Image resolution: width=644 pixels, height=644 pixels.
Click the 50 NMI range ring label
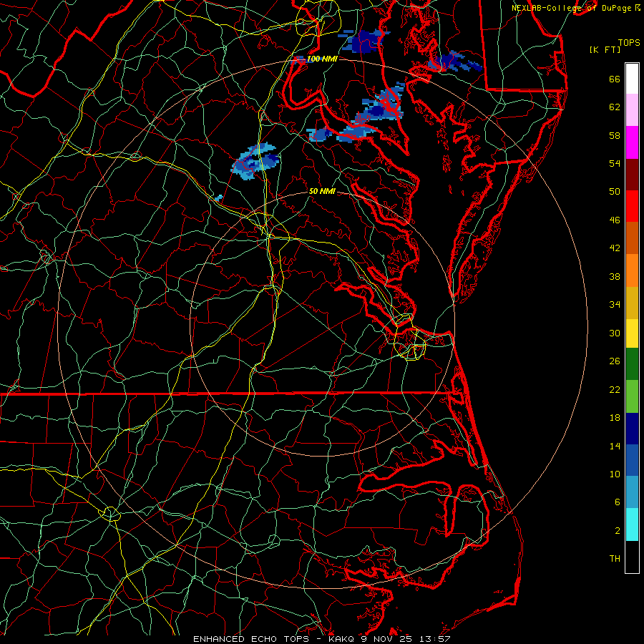click(x=322, y=191)
